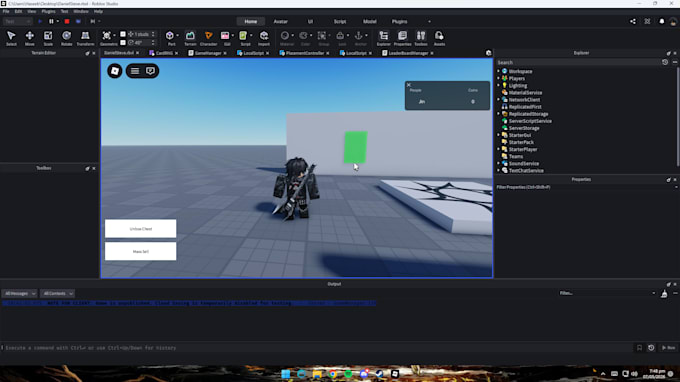This screenshot has height=382, width=680.
Task: Click the green square on the wall
Action: 356,147
